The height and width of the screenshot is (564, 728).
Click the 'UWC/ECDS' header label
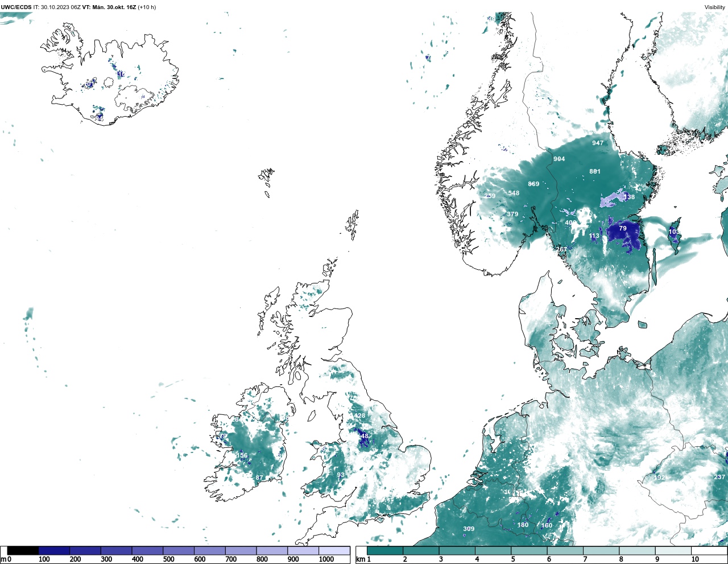point(16,7)
